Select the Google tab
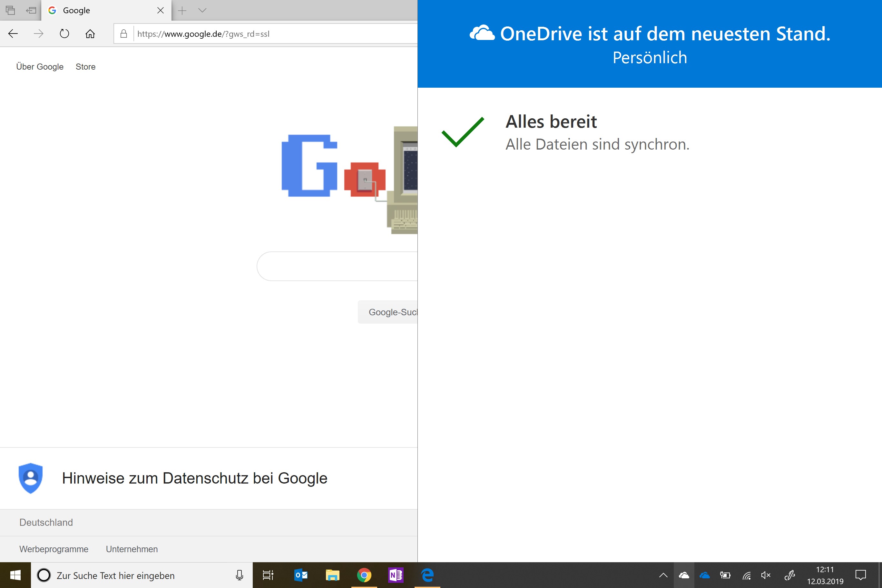882x588 pixels. 106,10
